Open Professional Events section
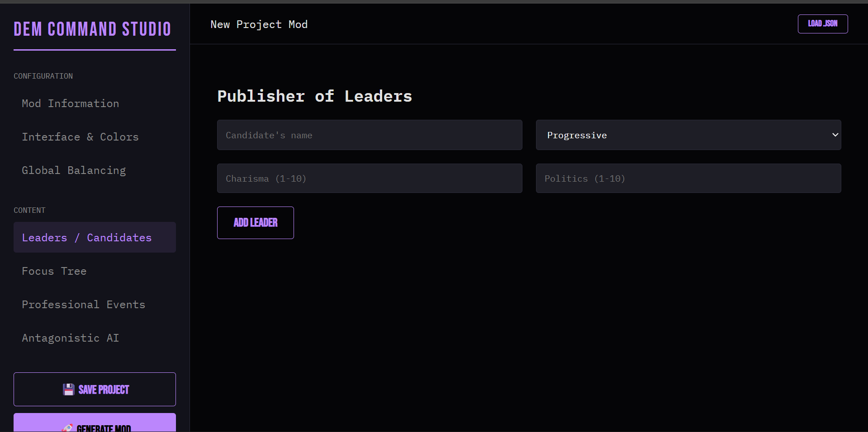The image size is (868, 432). 95,305
